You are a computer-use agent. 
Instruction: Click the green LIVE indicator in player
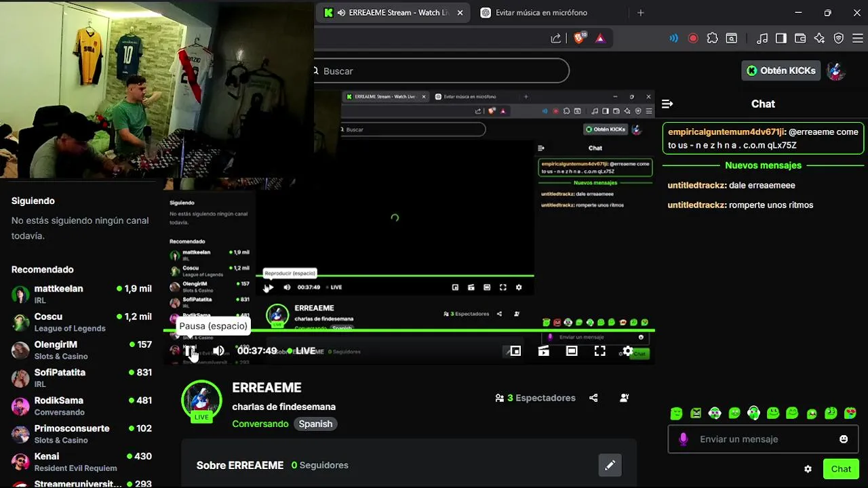[x=301, y=351]
